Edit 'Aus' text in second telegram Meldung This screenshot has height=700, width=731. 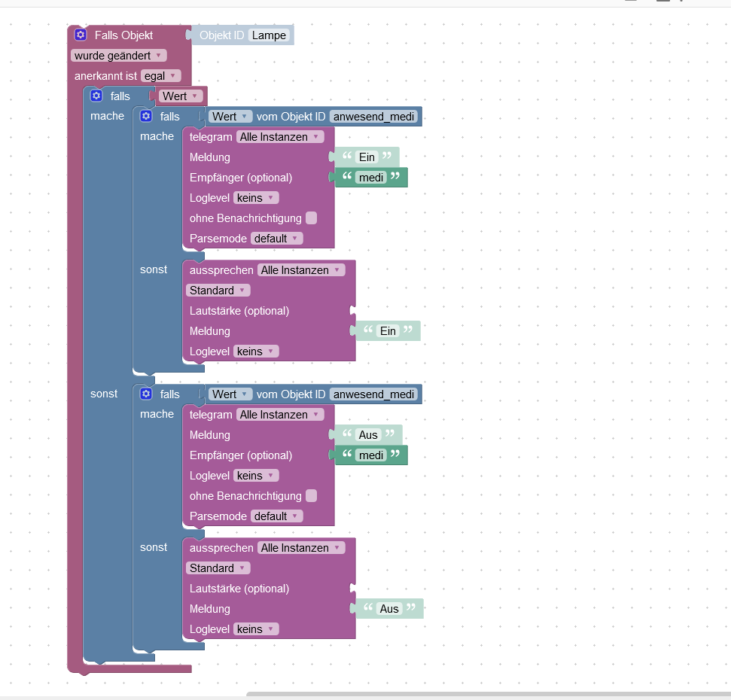(x=368, y=435)
